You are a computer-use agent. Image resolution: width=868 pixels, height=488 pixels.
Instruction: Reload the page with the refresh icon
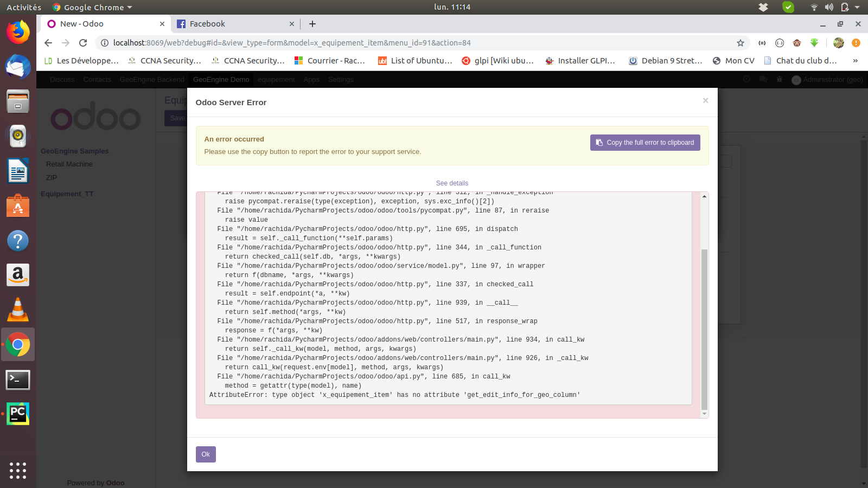[82, 43]
